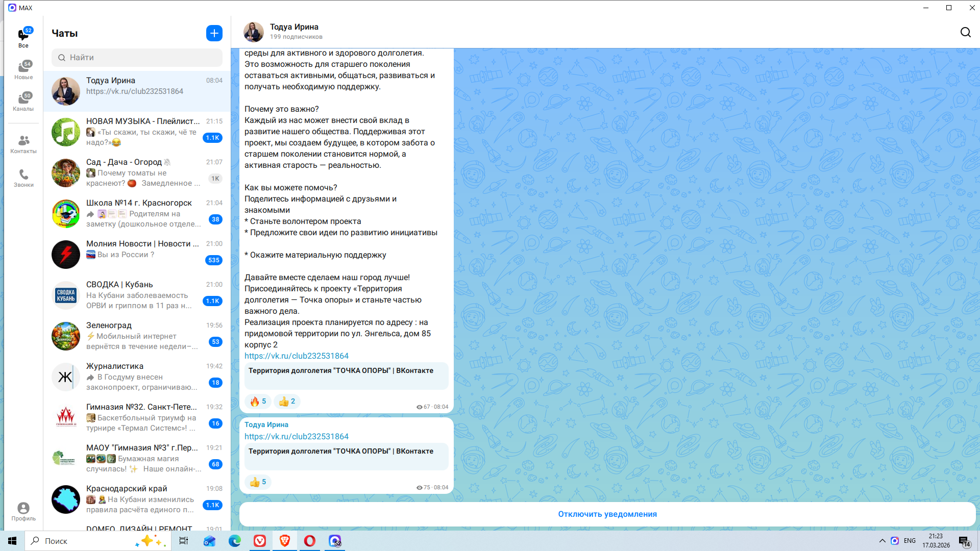Click Отключить уведомления button
980x551 pixels.
click(x=607, y=514)
